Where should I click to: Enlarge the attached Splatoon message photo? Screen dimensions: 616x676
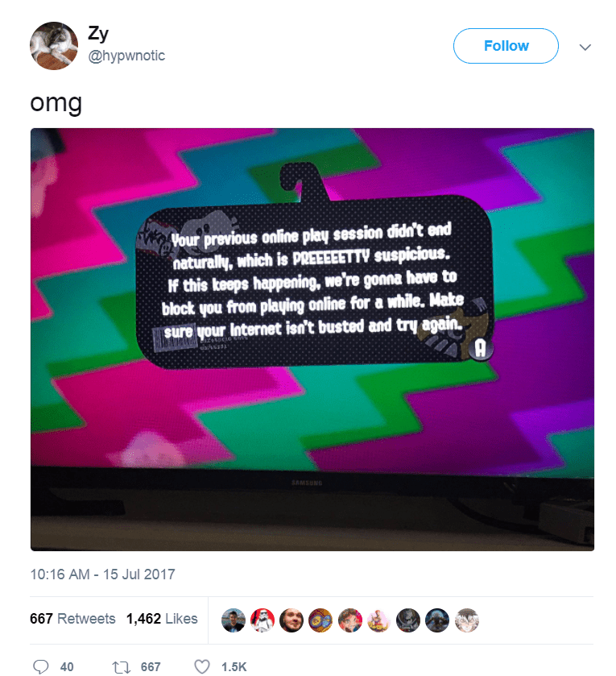point(312,339)
